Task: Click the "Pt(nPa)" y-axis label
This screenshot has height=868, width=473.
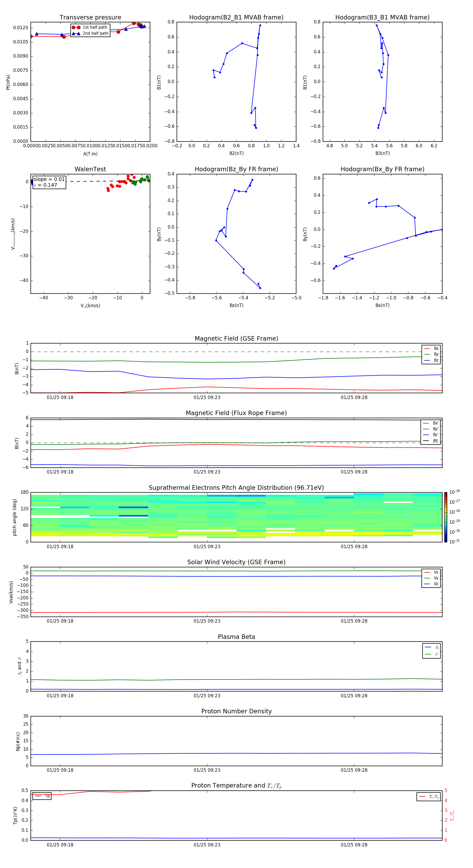Action: tap(8, 82)
